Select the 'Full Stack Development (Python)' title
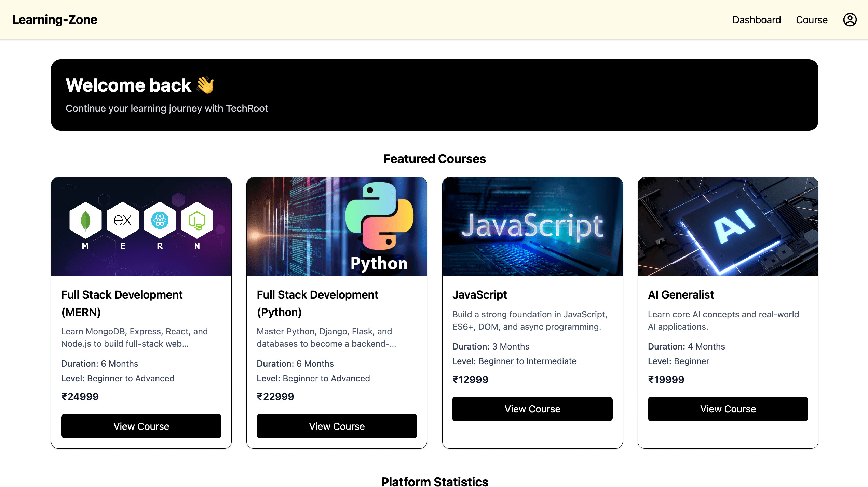Screen dimensions: 868x487 [317, 303]
